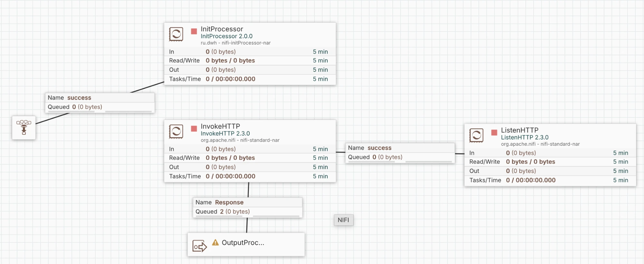Click the InvokeHTTP processor icon
Screen dimensions: 644x264
point(176,132)
